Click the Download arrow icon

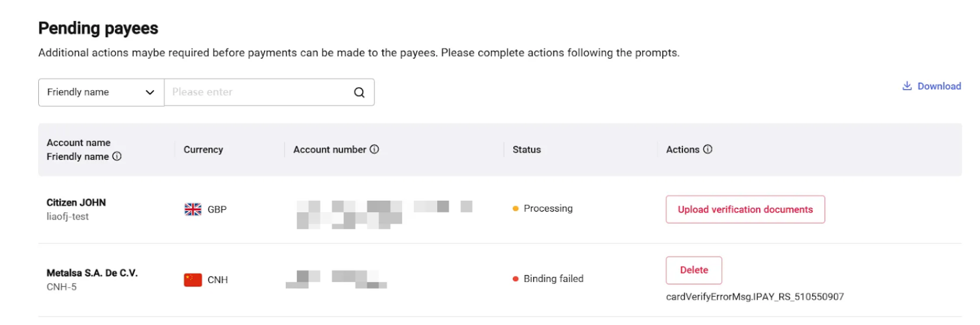tap(907, 86)
